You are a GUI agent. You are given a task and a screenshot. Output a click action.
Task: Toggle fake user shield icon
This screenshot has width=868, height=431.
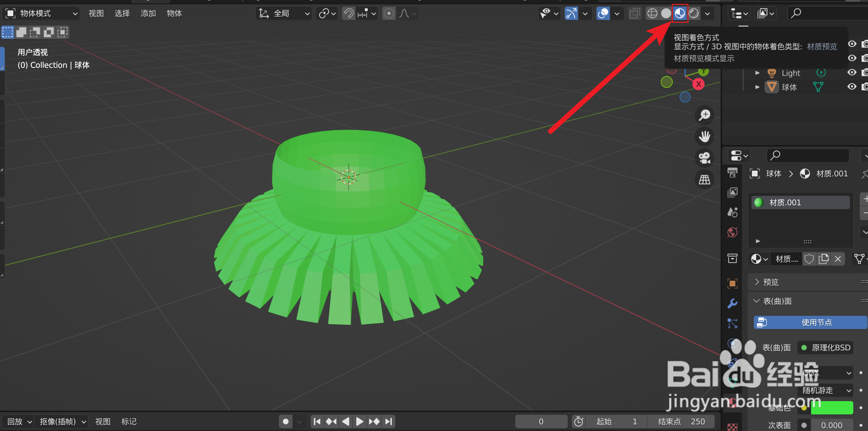809,259
